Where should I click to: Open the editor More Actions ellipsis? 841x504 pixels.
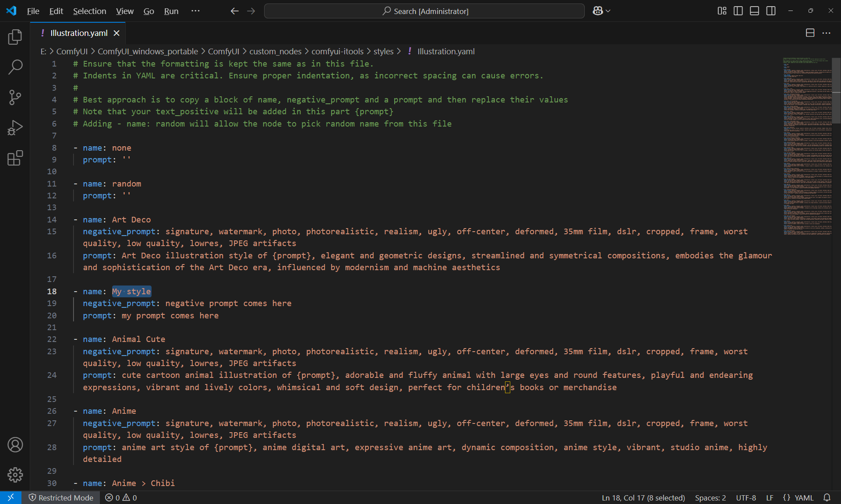pos(826,33)
